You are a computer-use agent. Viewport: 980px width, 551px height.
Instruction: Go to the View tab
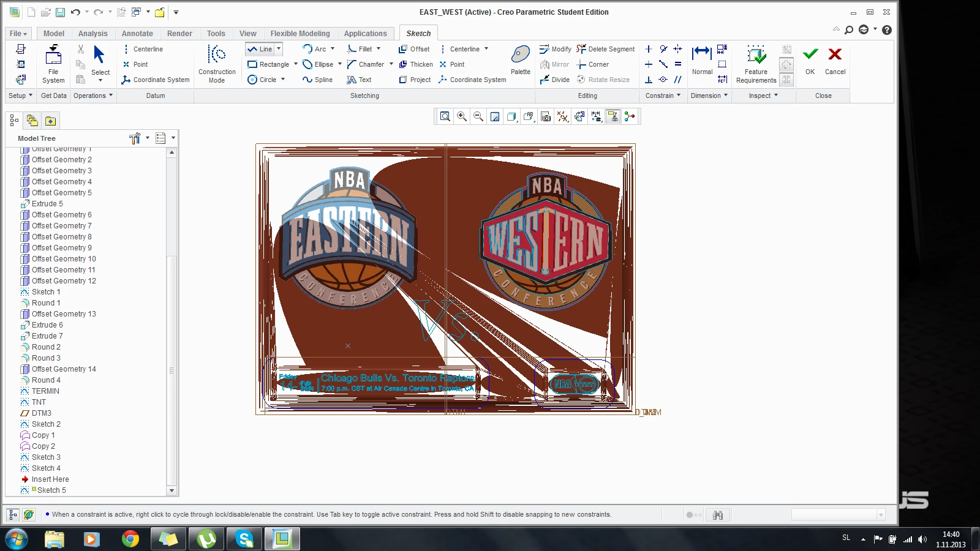click(248, 34)
